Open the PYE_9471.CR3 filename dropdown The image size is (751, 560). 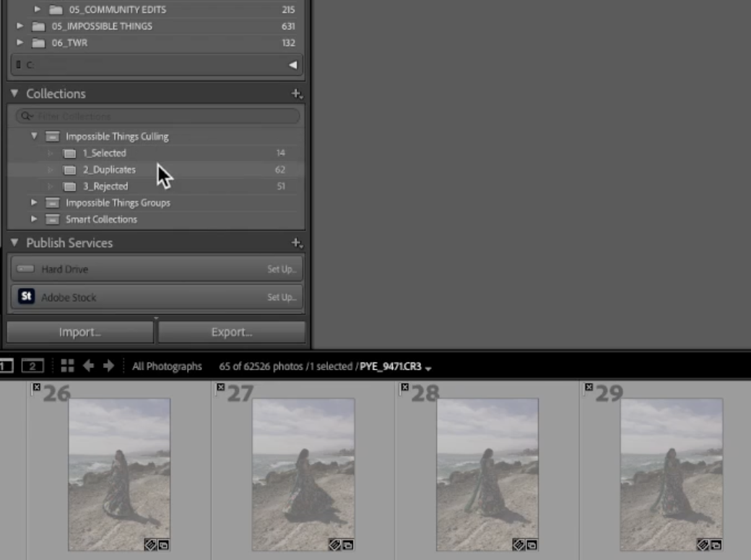(x=428, y=367)
